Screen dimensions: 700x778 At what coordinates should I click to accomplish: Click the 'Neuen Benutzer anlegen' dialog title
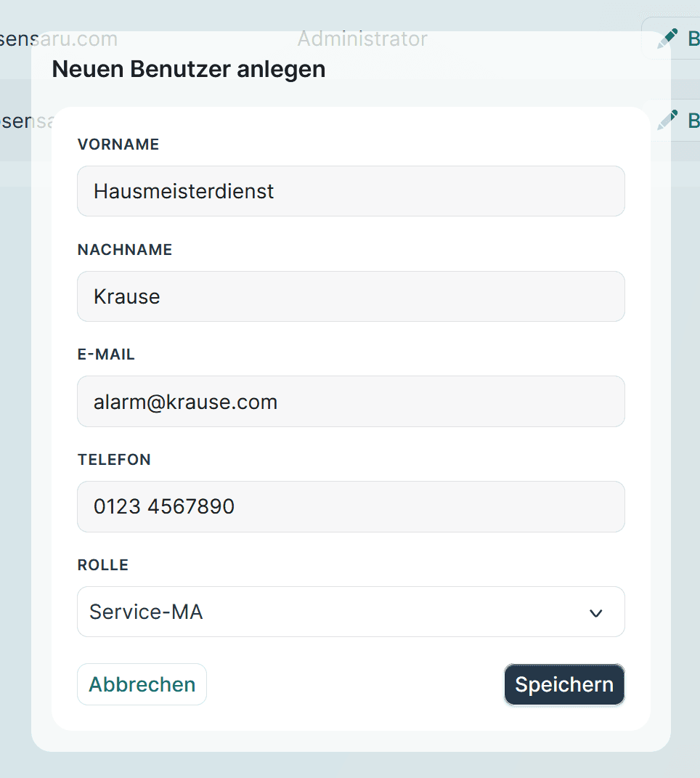(189, 69)
